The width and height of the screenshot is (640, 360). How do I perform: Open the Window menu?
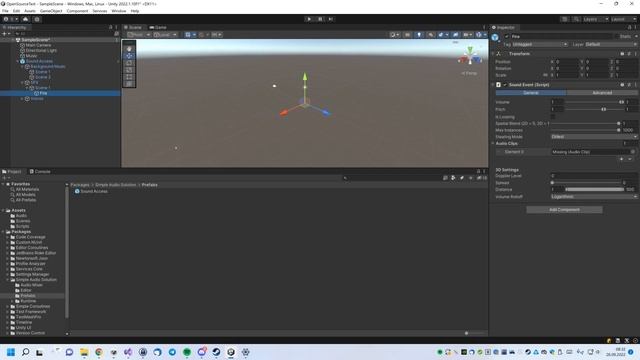(119, 11)
